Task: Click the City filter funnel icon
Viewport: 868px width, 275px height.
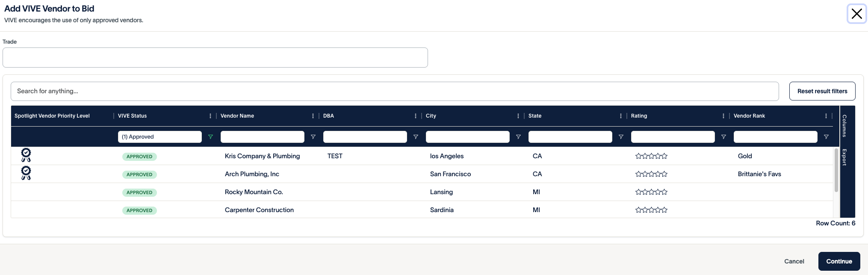Action: [518, 137]
